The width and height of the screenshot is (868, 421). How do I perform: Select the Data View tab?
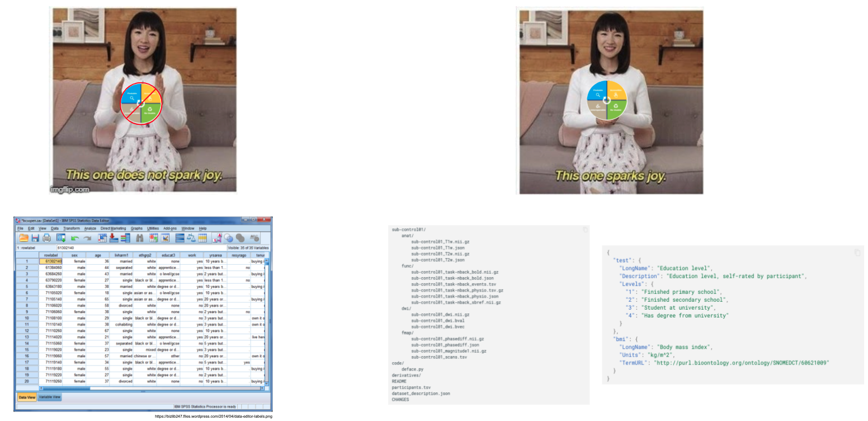point(27,397)
